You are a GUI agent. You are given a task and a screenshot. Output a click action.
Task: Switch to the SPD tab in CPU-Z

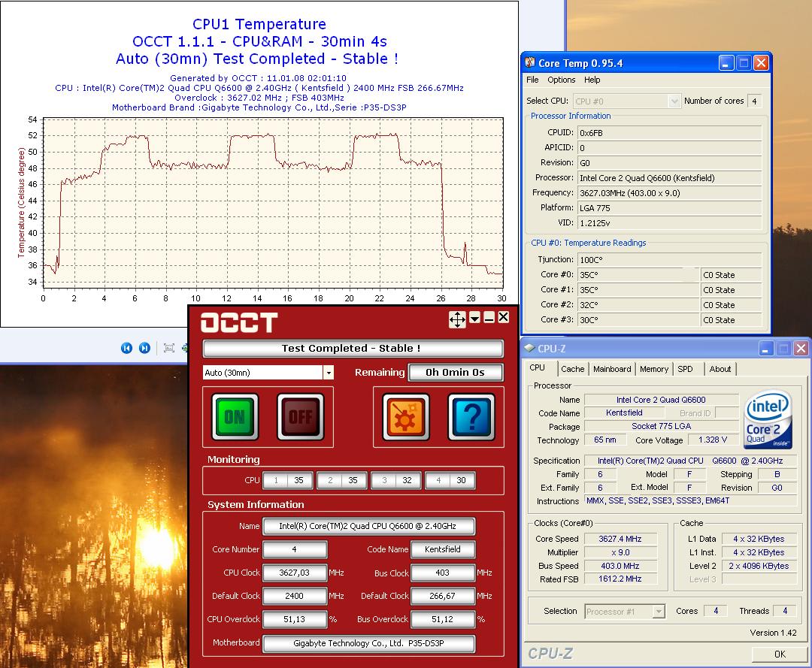(x=685, y=369)
